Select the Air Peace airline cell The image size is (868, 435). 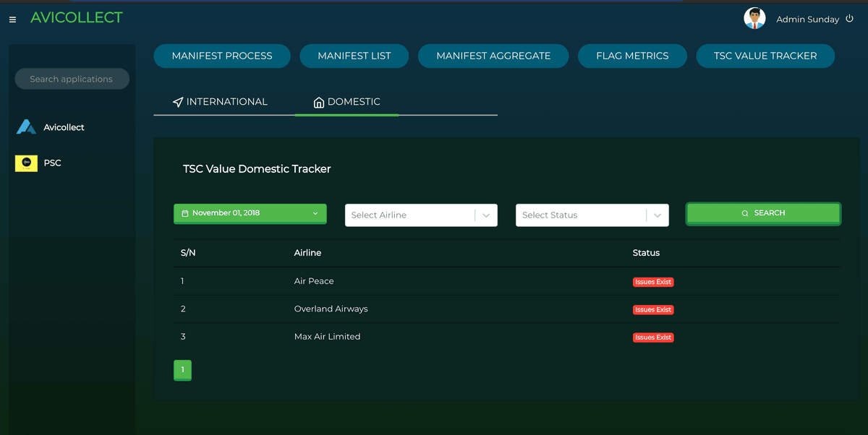(x=314, y=281)
